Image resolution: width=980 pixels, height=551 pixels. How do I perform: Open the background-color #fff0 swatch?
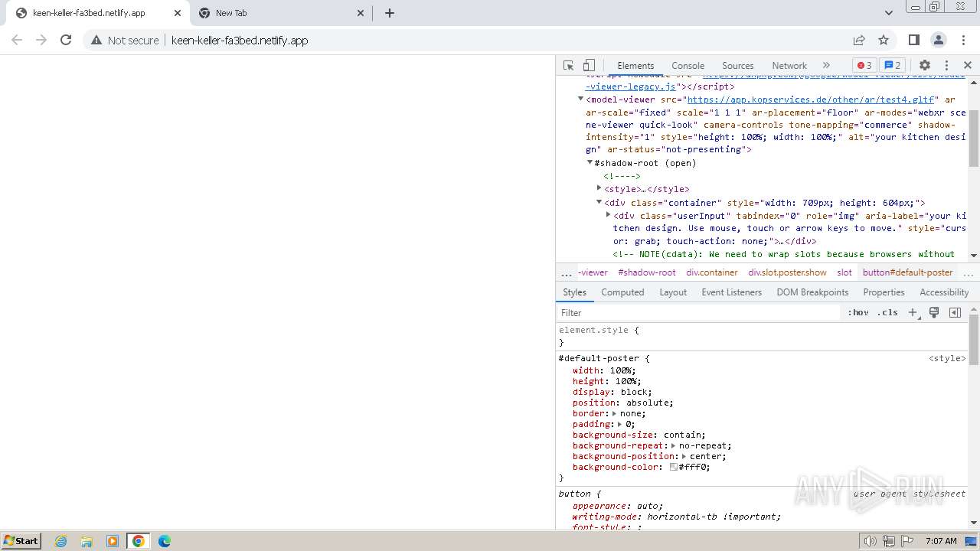pos(674,467)
